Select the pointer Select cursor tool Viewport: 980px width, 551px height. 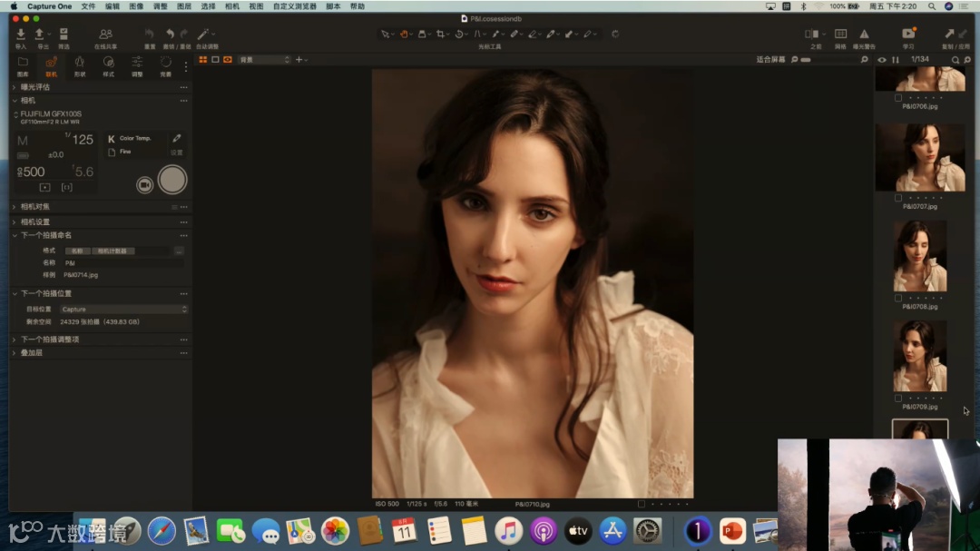pyautogui.click(x=385, y=34)
